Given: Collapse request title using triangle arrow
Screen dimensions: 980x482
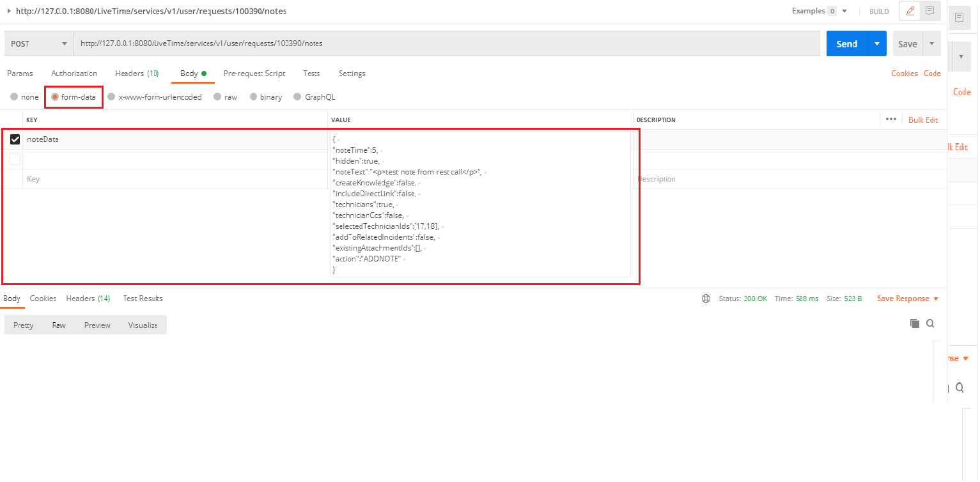Looking at the screenshot, I should tap(9, 11).
